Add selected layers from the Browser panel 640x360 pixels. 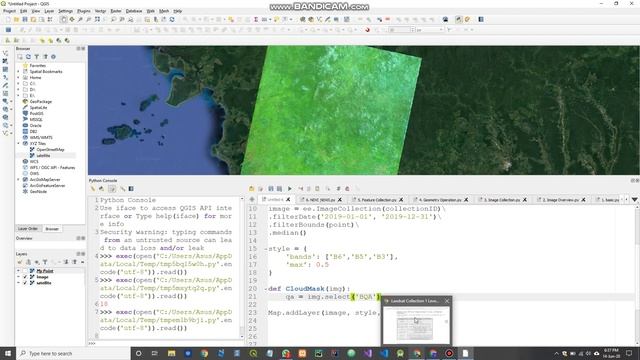coord(20,57)
